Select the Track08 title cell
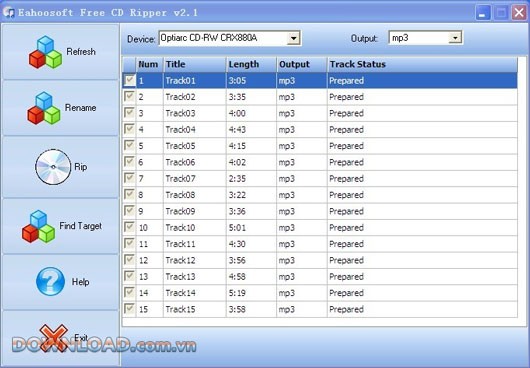Screen dimensions: 530x368 pos(195,195)
